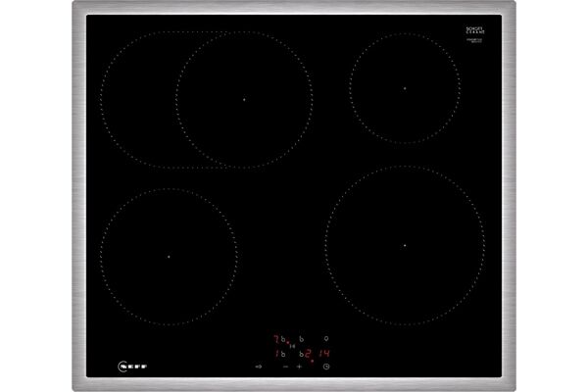Select the red 7 display in top row

click(276, 339)
